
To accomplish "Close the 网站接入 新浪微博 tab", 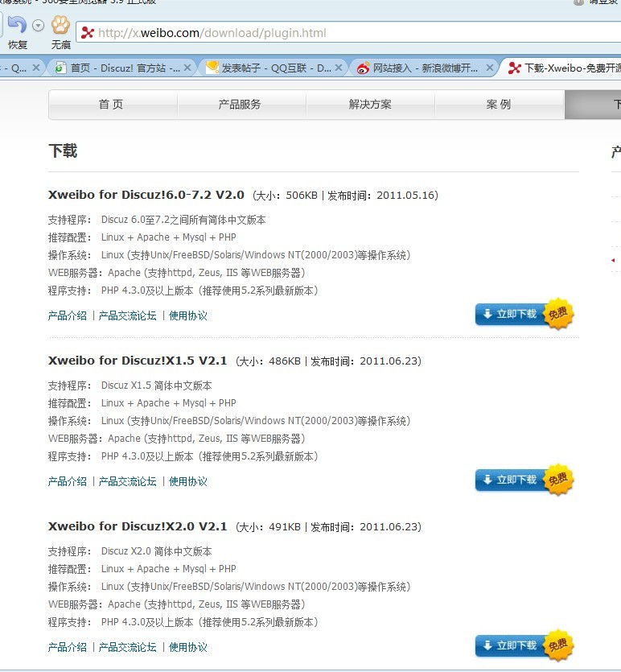I will pos(490,68).
